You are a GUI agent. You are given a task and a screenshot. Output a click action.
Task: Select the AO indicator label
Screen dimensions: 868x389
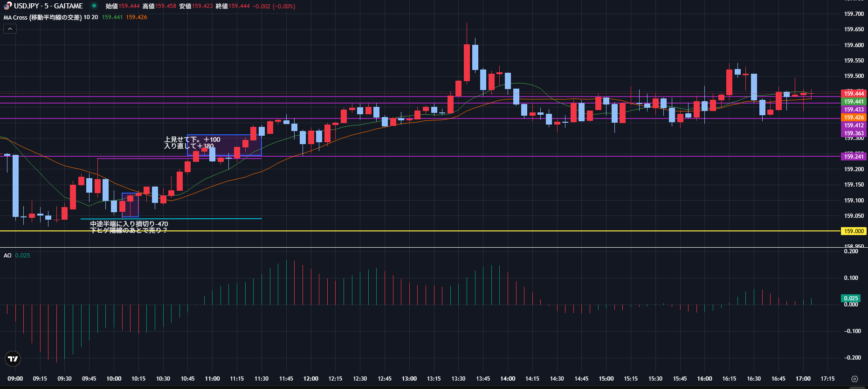pos(7,256)
